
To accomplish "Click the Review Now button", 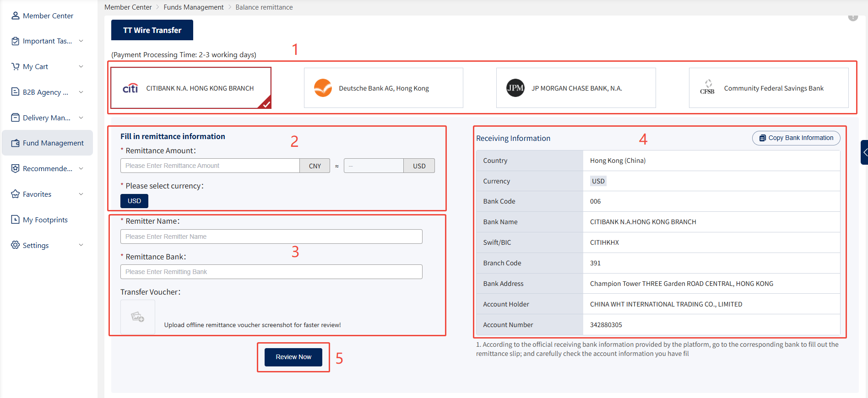I will (293, 357).
